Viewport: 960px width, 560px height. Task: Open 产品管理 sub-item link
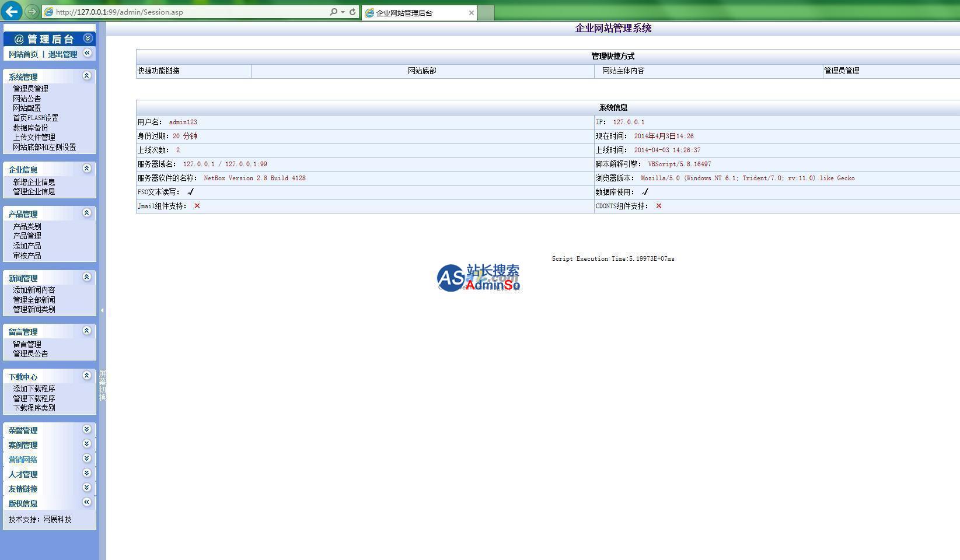[27, 236]
